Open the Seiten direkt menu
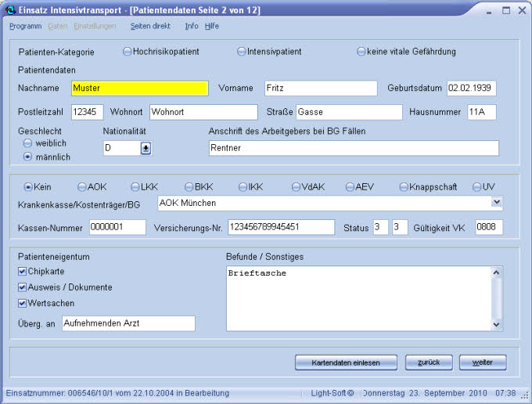This screenshot has height=404, width=532. coord(150,26)
